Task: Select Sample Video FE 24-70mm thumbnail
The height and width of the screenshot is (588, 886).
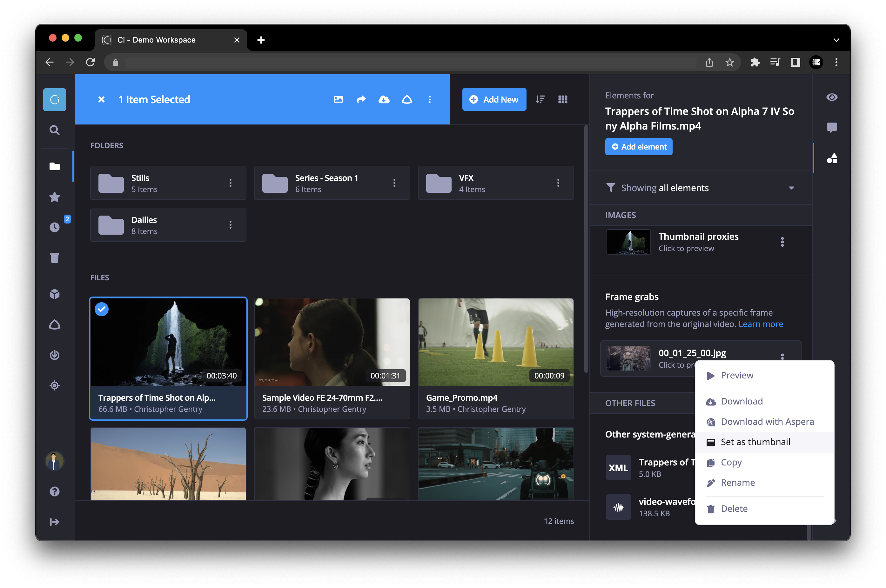Action: pyautogui.click(x=332, y=342)
